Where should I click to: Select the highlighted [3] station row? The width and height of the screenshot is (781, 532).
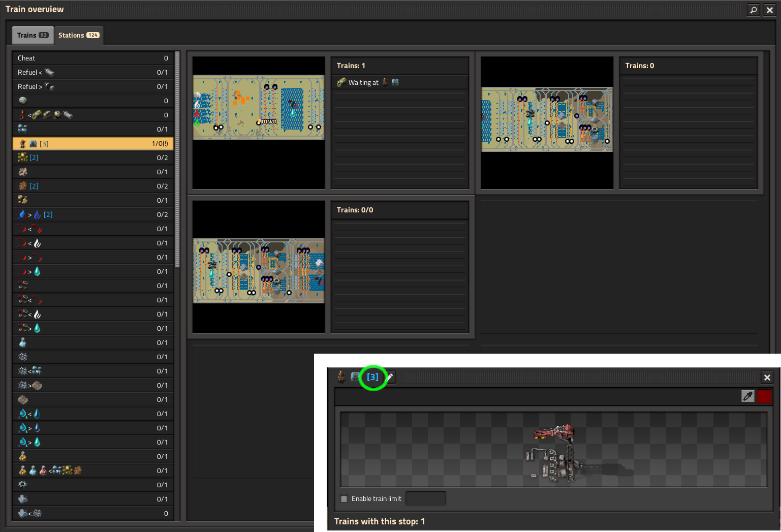[93, 143]
